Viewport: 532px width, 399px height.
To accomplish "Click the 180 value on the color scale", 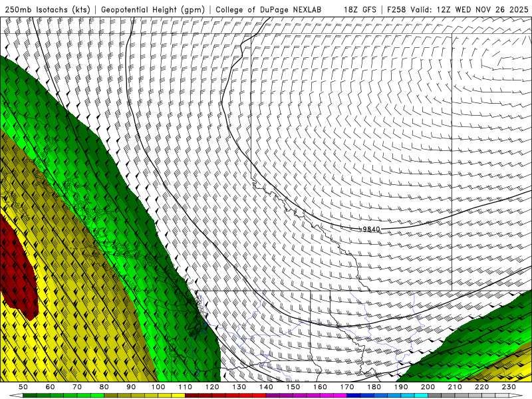I will 374,387.
